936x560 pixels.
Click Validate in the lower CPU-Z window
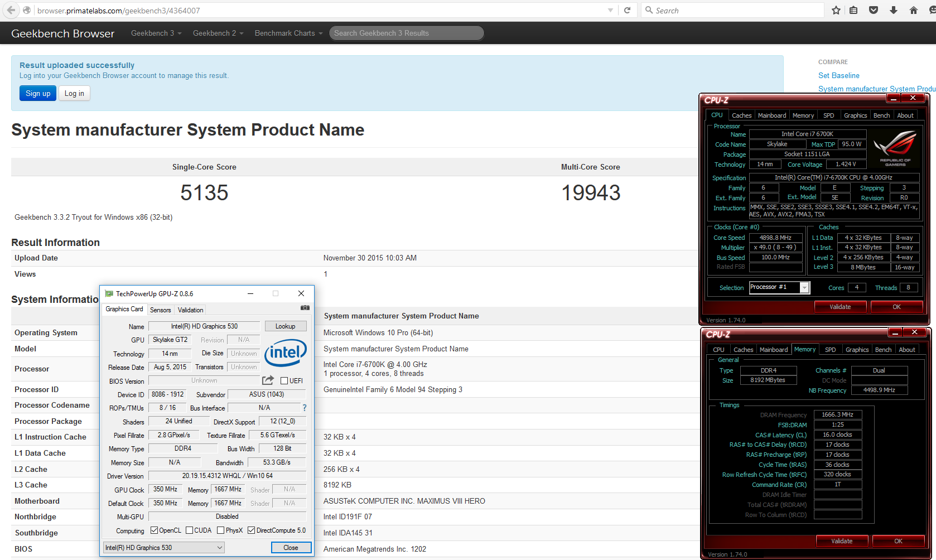point(842,541)
